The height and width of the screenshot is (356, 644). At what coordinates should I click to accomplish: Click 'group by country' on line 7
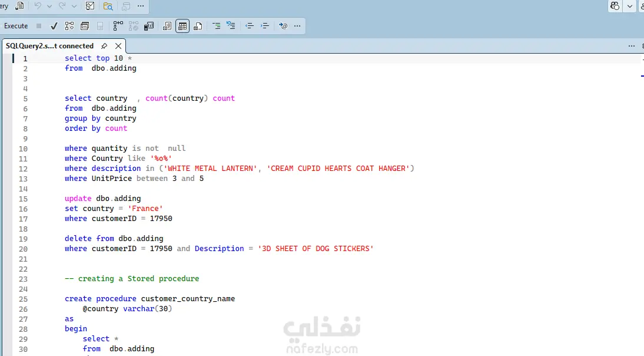point(101,118)
